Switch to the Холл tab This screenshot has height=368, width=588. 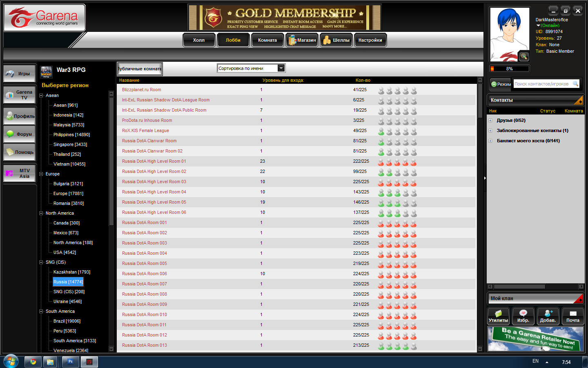(x=199, y=40)
